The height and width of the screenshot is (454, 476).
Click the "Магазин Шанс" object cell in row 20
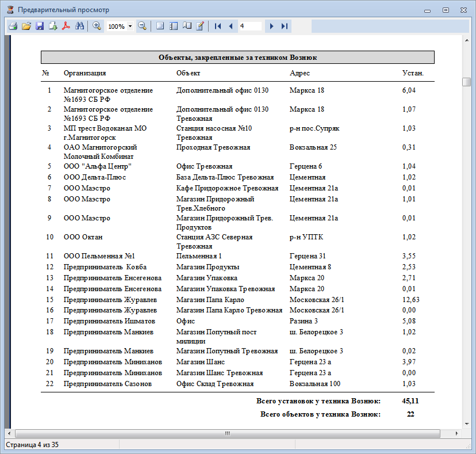[201, 362]
